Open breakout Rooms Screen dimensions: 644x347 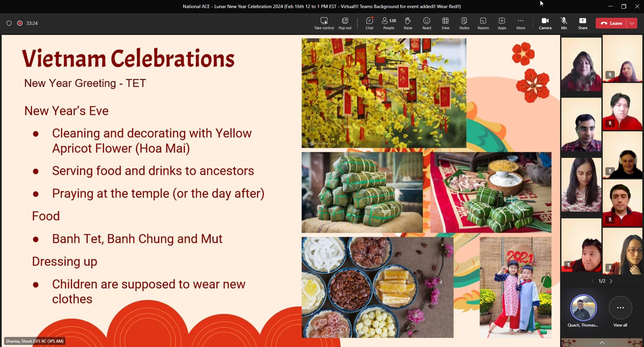click(x=483, y=23)
